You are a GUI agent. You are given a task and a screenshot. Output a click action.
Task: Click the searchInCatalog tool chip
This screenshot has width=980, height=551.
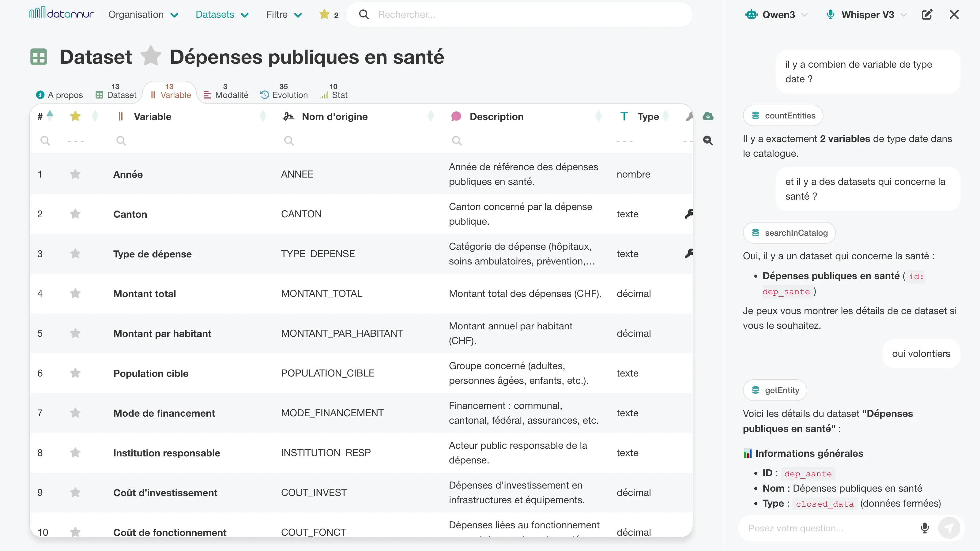790,233
